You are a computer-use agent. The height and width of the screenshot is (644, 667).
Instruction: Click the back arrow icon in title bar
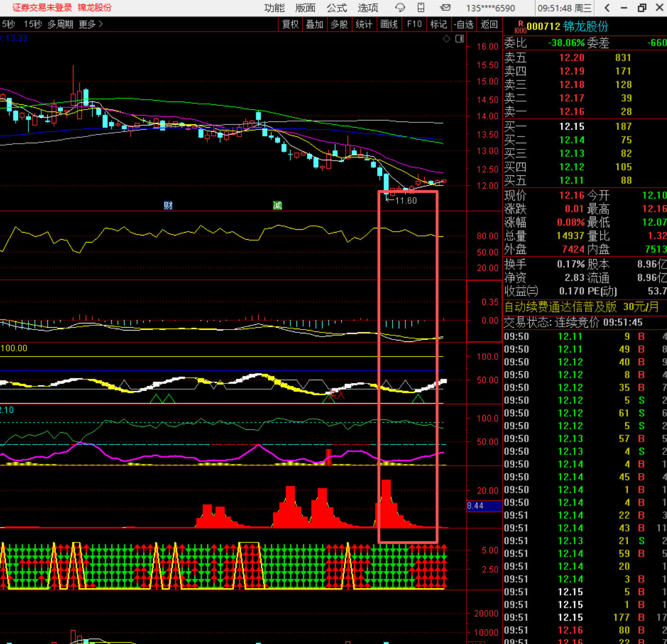607,8
